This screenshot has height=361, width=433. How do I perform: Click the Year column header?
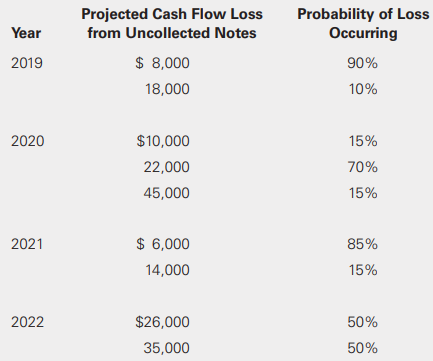26,33
